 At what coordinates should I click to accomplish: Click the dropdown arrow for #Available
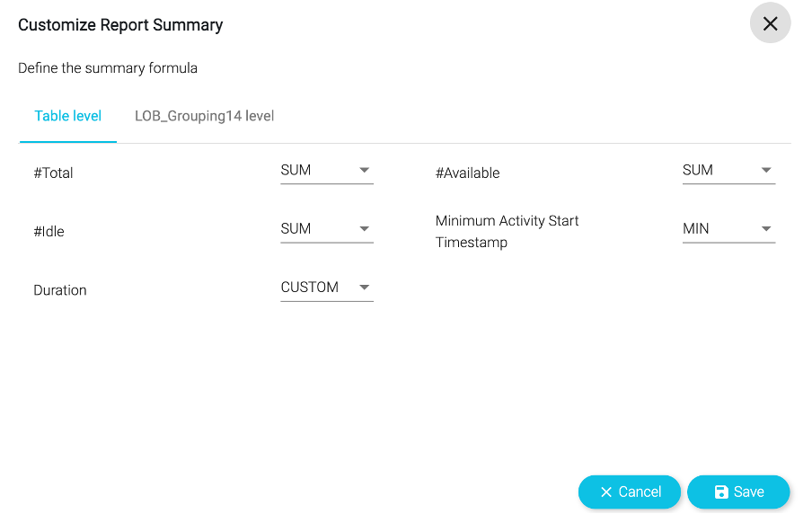pyautogui.click(x=766, y=170)
